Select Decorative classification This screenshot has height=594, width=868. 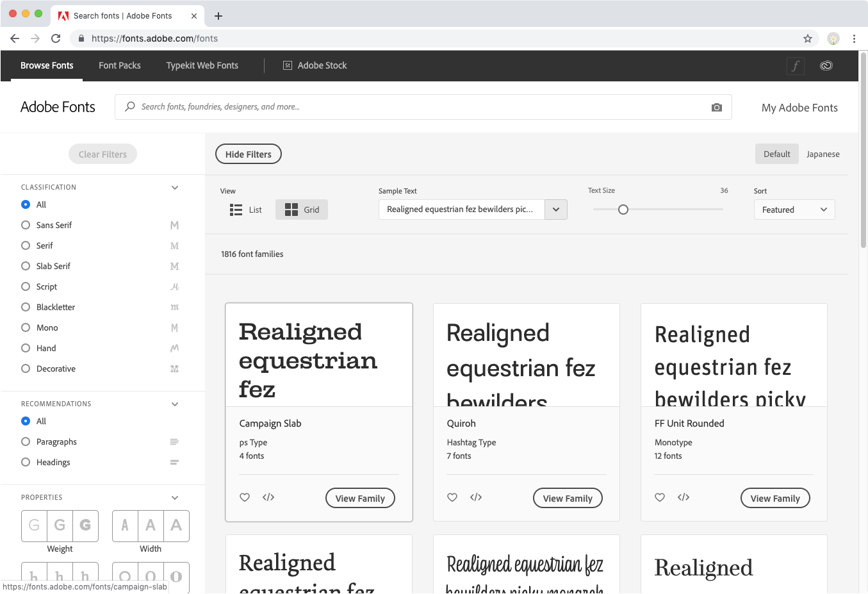26,368
